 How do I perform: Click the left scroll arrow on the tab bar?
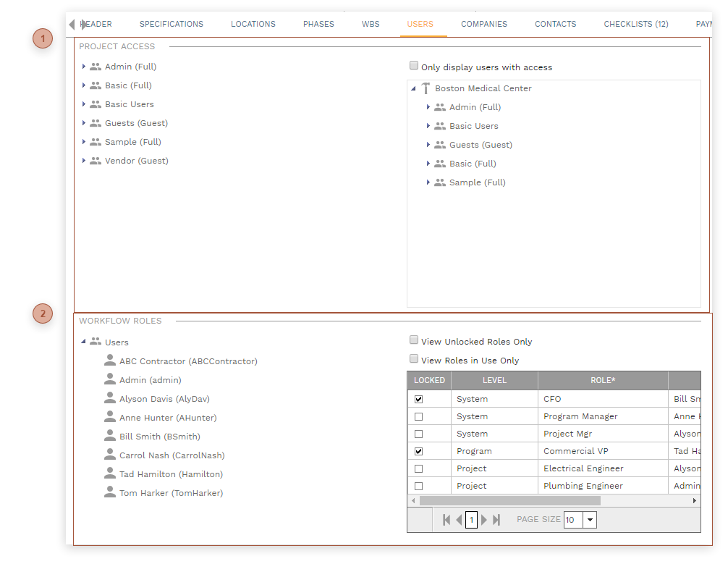point(70,24)
